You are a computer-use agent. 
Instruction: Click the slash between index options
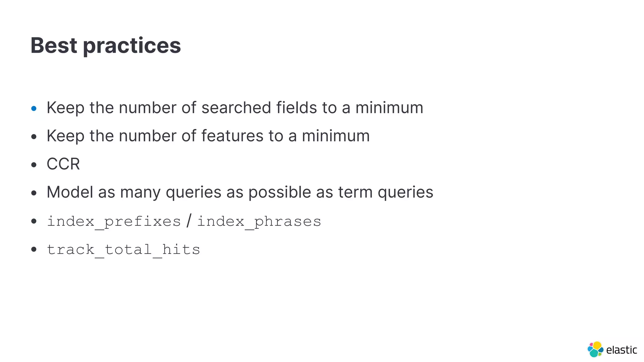(x=189, y=221)
